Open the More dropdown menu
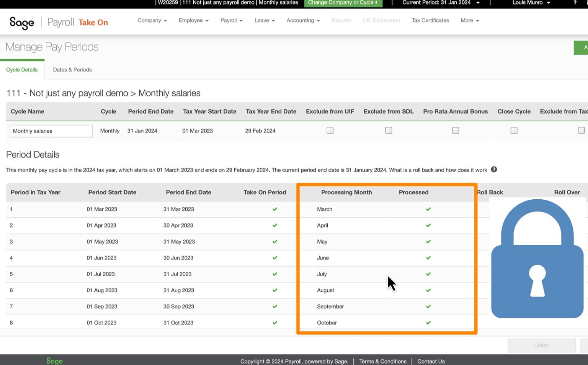The width and height of the screenshot is (588, 365). click(469, 20)
